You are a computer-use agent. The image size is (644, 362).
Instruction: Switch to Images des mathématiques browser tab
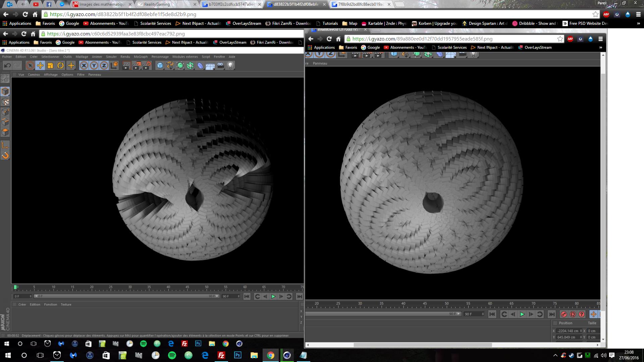[103, 4]
